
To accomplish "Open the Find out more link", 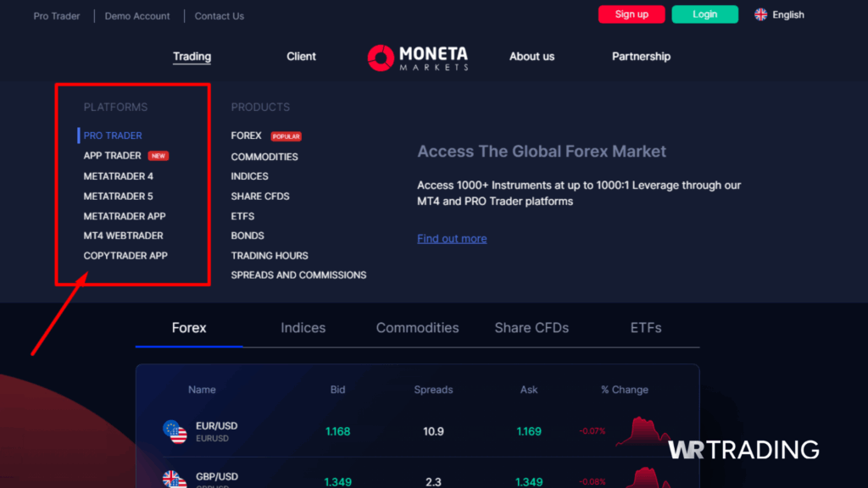I will coord(452,238).
